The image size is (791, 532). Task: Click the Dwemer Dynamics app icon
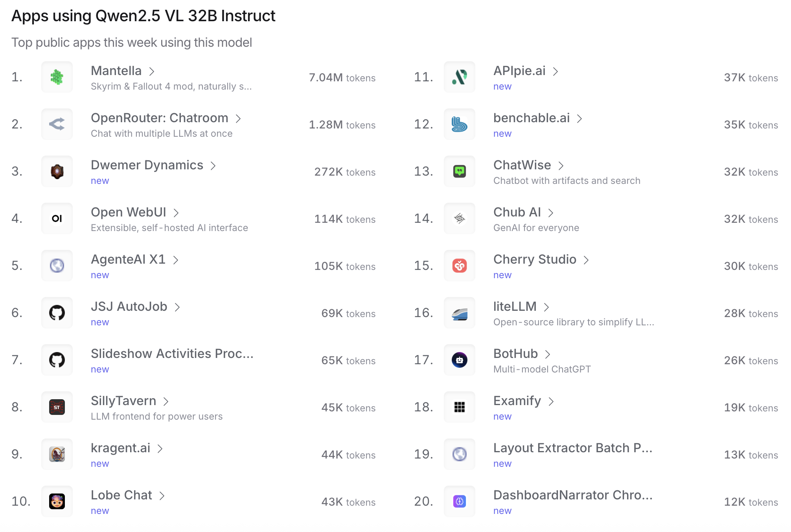[x=57, y=171]
